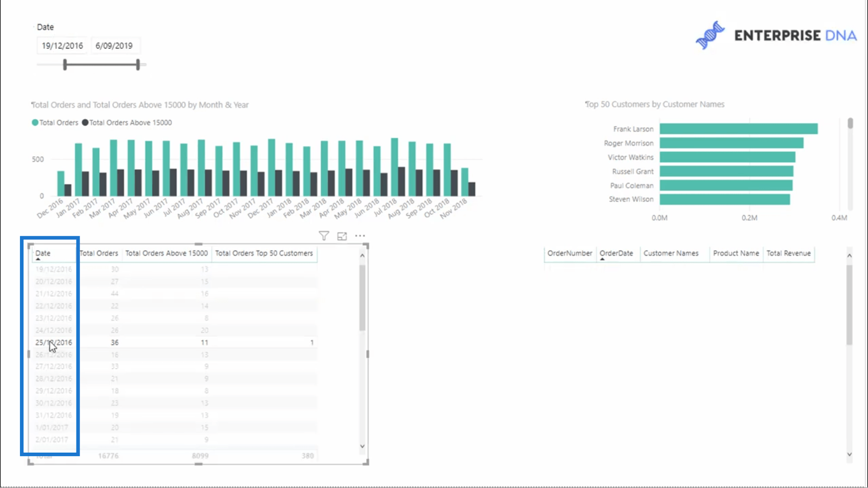The height and width of the screenshot is (488, 868).
Task: Click the scroll up arrow of orders table
Action: (x=362, y=255)
